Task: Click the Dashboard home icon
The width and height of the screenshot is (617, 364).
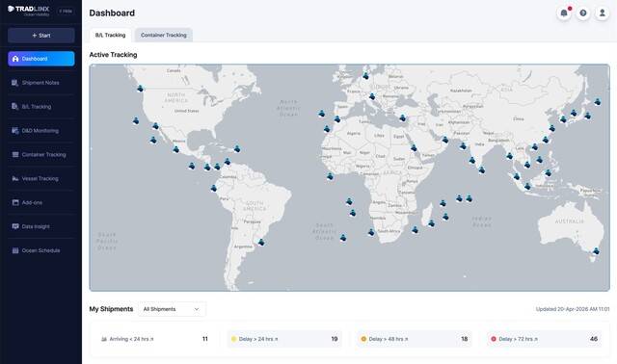Action: [x=15, y=59]
